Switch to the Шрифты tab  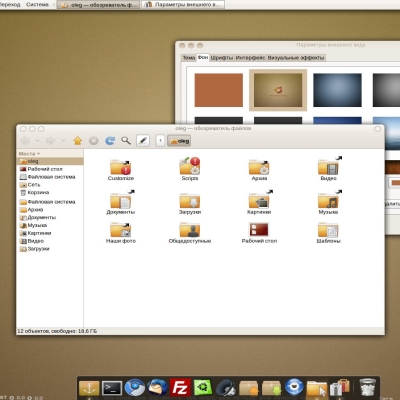coord(222,58)
